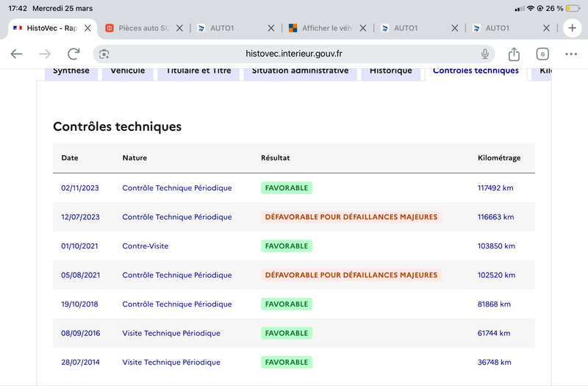Close the HistoVec browser tab
Screen dimensions: 588x386
[x=87, y=28]
